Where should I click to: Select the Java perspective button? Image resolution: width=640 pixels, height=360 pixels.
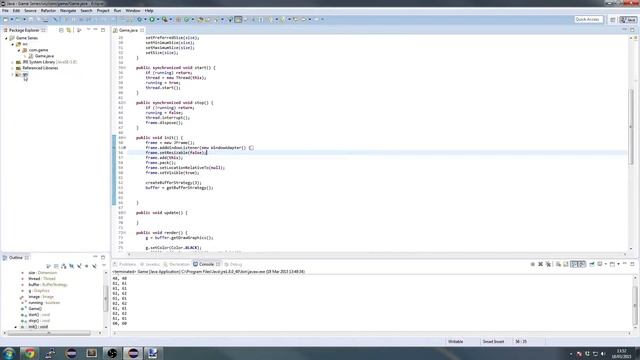pos(628,20)
